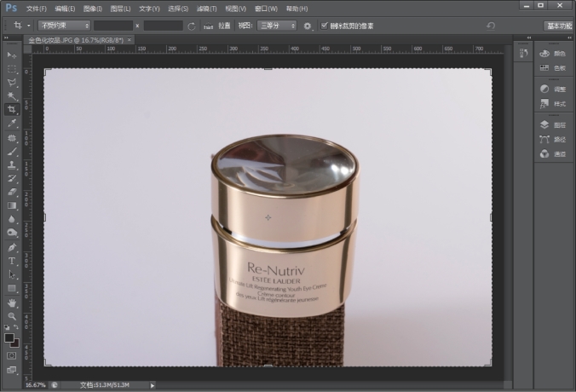
Task: Select the Eyedropper tool
Action: [x=12, y=123]
